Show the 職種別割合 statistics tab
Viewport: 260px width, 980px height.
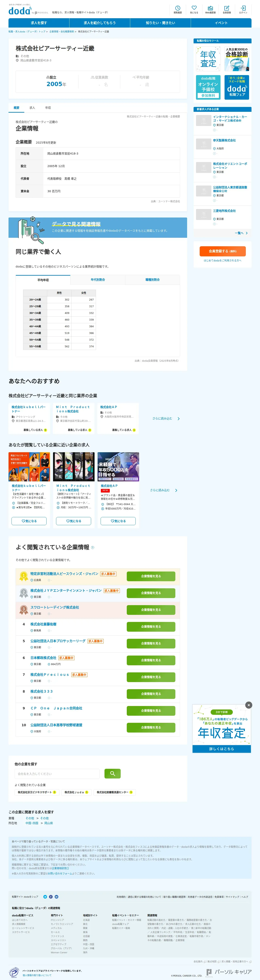[152, 280]
